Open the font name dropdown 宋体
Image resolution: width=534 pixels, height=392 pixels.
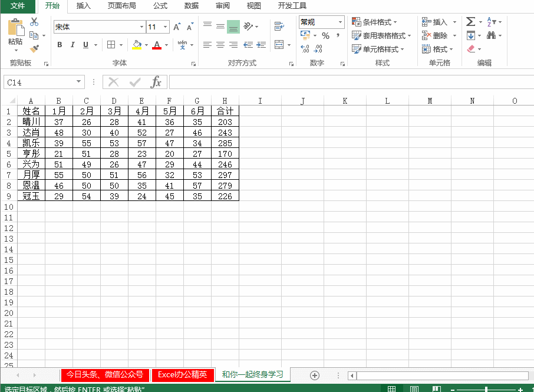pos(141,27)
